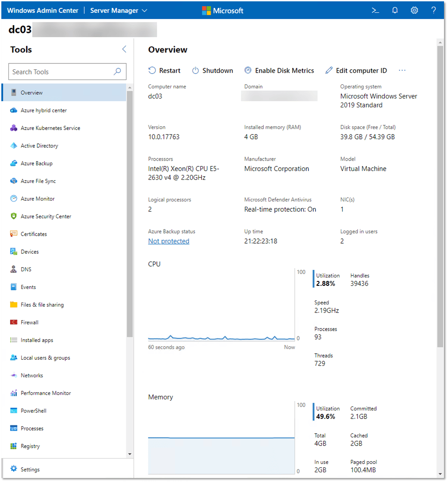The width and height of the screenshot is (448, 482).
Task: Restart the server
Action: pos(164,71)
